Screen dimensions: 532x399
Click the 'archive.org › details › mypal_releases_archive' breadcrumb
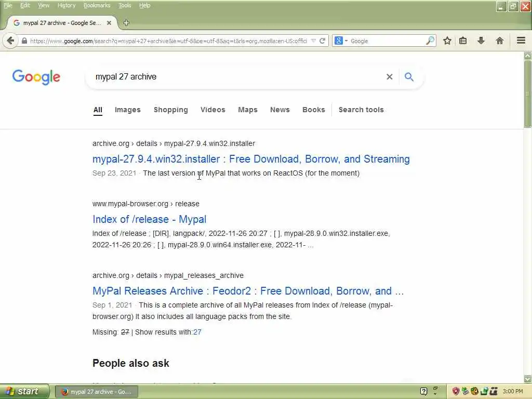[168, 275]
